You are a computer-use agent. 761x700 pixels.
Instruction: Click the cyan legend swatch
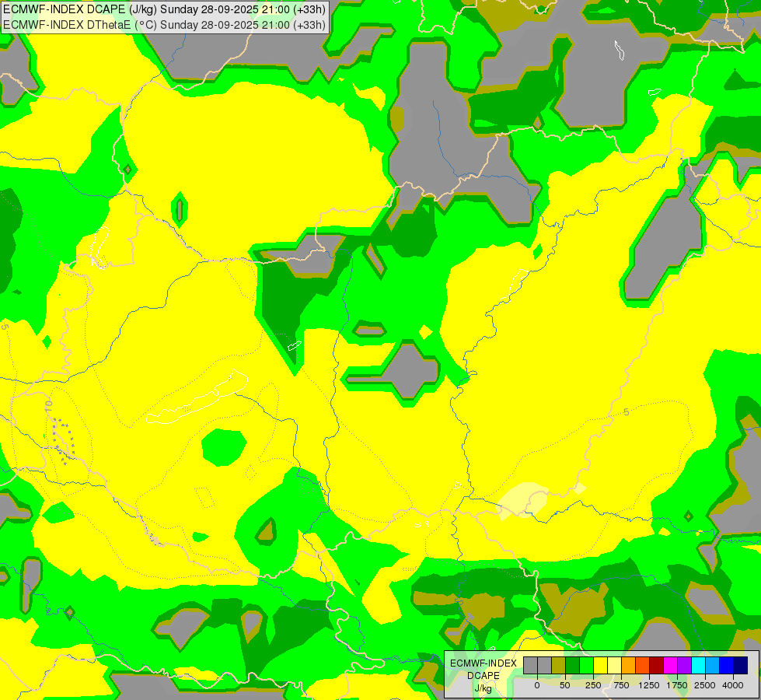[699, 666]
